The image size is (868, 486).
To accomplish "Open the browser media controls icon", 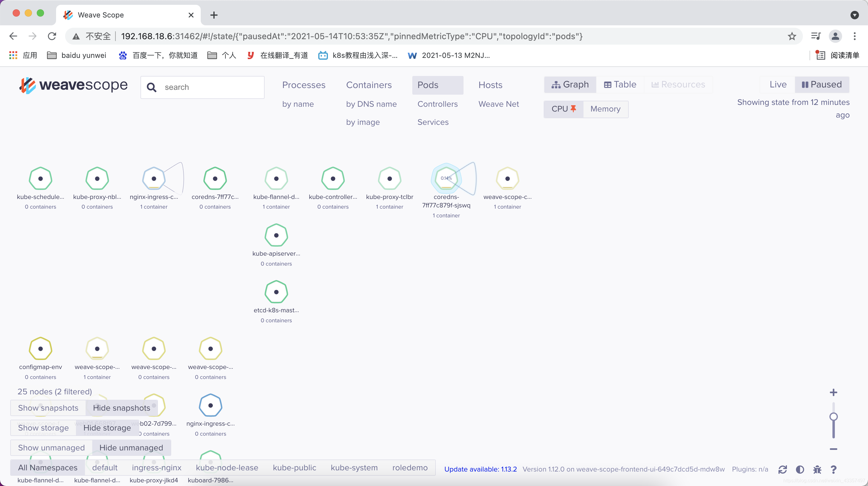I will point(816,36).
